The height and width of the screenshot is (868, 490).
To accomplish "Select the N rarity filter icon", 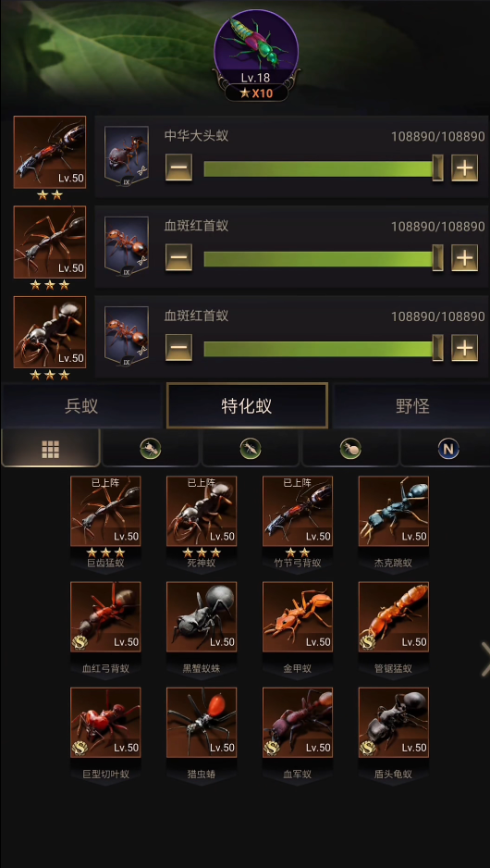I will click(448, 449).
